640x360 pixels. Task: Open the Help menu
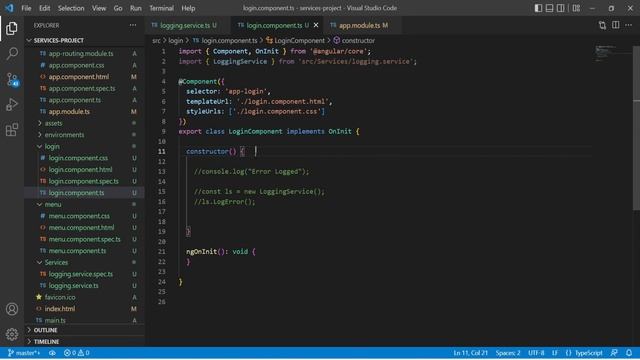tap(188, 8)
